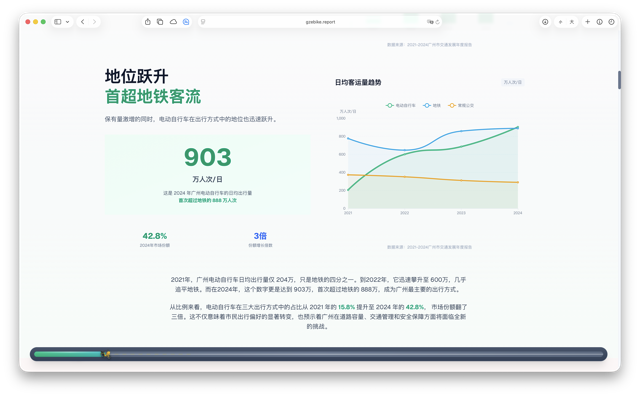Click the person-shaped toolbar icon

[x=572, y=22]
